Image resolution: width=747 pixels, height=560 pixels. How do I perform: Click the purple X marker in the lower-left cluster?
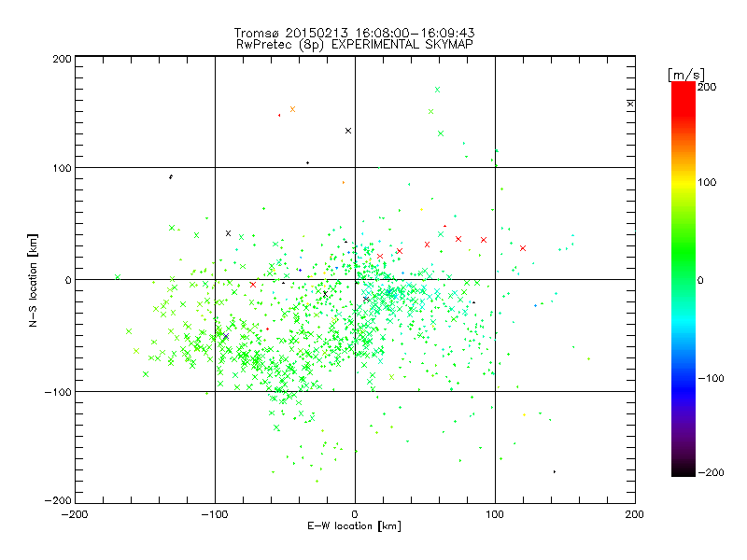coord(226,336)
